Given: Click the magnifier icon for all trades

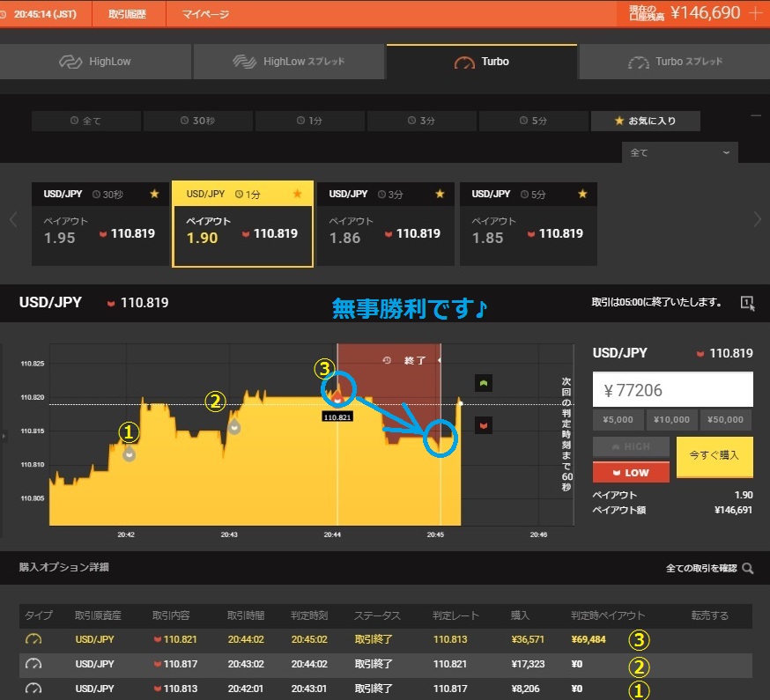Looking at the screenshot, I should click(x=748, y=569).
